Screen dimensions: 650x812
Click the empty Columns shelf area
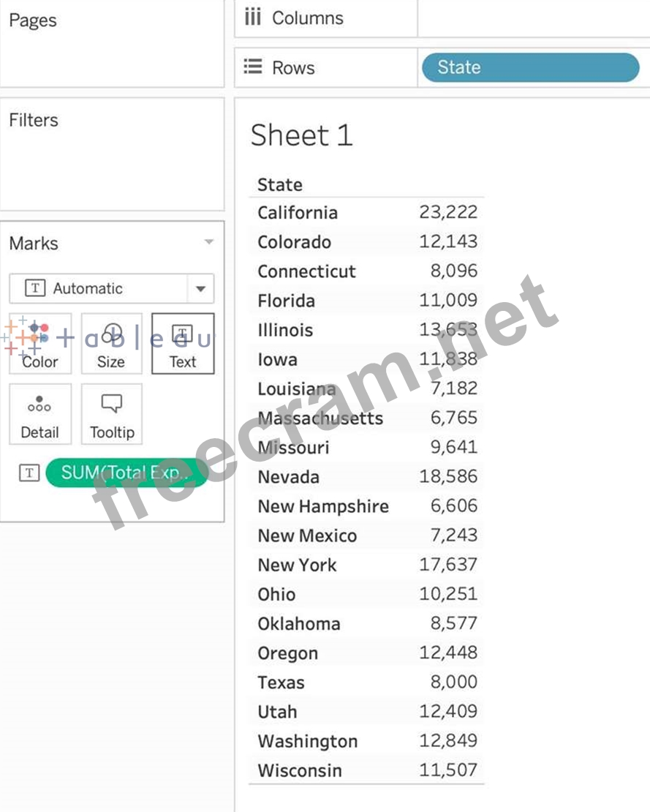coord(532,18)
